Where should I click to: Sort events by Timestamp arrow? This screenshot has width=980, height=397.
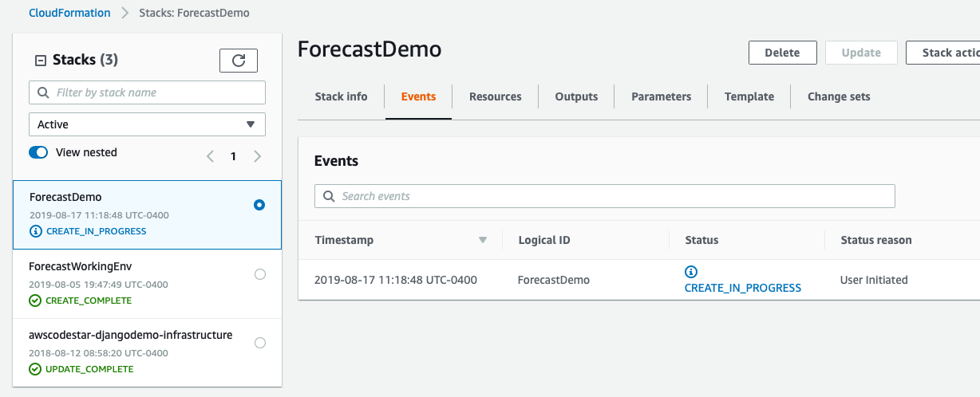coord(482,240)
